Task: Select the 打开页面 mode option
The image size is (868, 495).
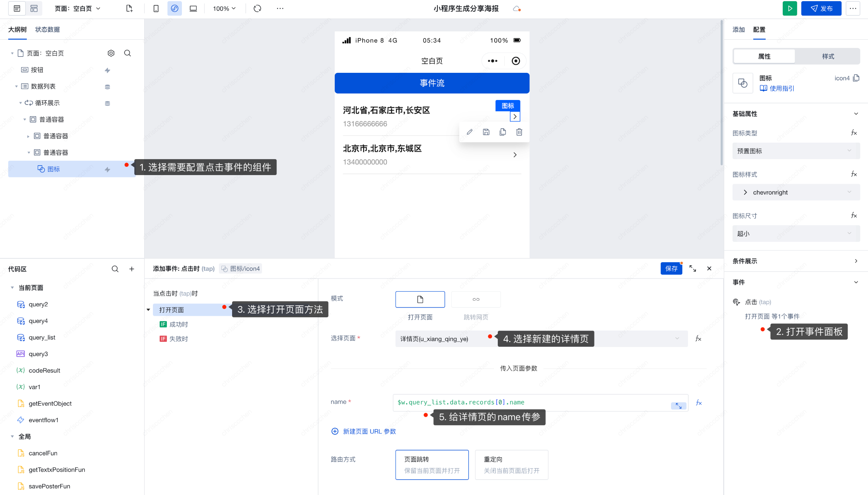Action: click(x=420, y=300)
